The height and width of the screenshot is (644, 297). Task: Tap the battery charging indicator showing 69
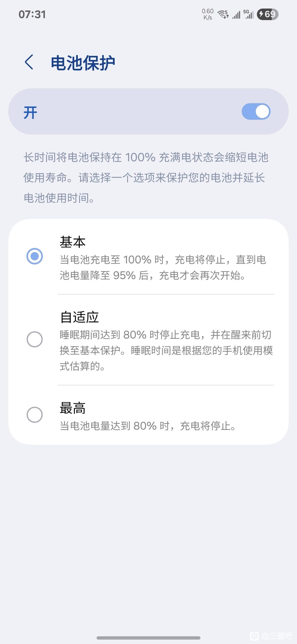click(x=268, y=14)
